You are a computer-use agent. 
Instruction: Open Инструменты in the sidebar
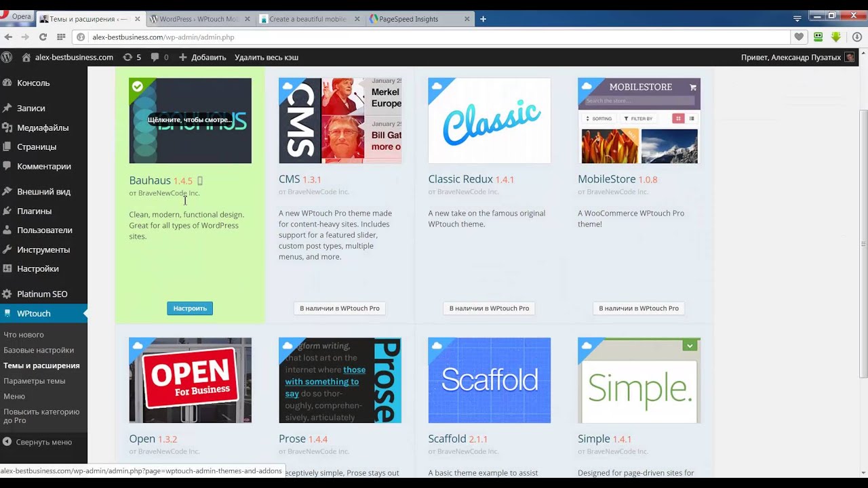tap(43, 249)
